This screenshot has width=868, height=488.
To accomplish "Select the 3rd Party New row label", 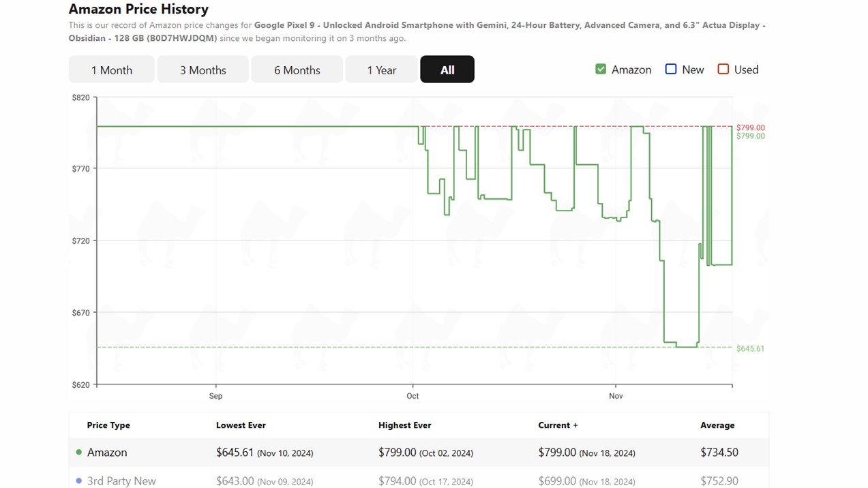I will (x=121, y=481).
